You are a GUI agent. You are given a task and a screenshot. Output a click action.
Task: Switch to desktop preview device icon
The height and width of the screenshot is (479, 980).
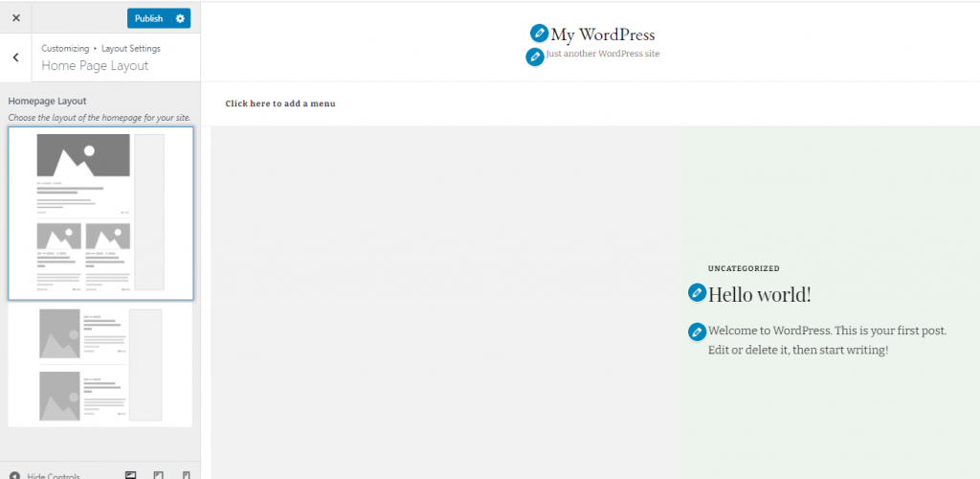(x=130, y=475)
